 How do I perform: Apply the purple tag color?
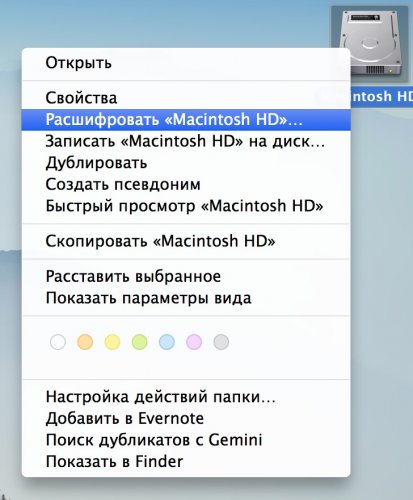coord(194,342)
